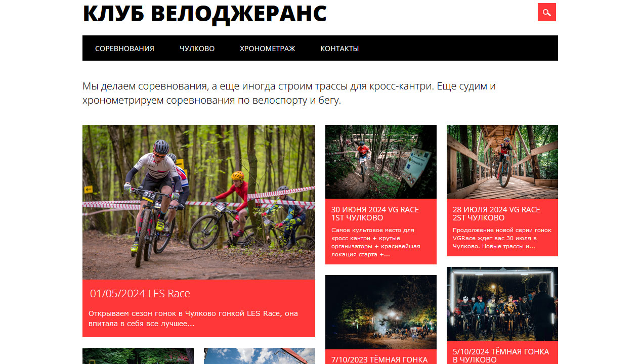The width and height of the screenshot is (640, 364).
Task: Click the night start lineup photo thumbnail
Action: tap(502, 304)
